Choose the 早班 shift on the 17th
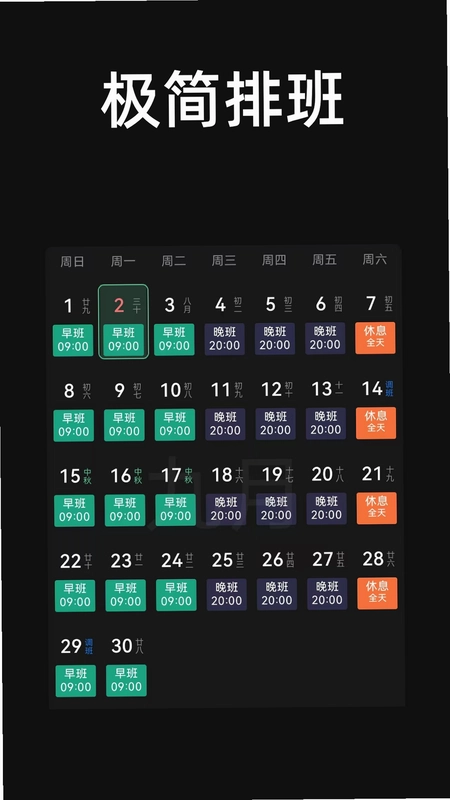Viewport: 450px width, 800px height. (x=175, y=509)
